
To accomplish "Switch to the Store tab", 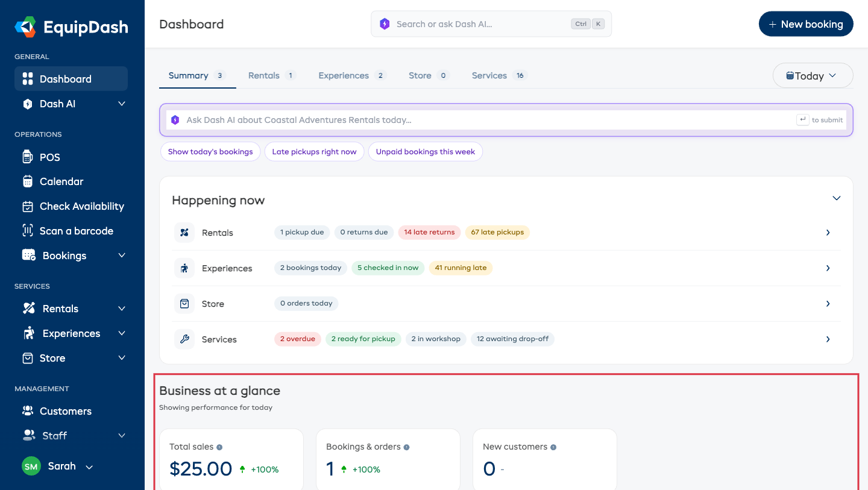I will point(429,76).
